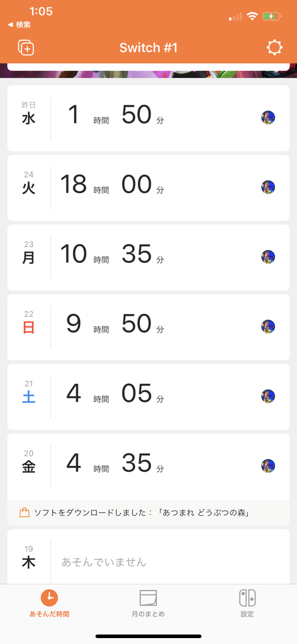Tap the add console icon
This screenshot has height=644, width=297.
26,48
